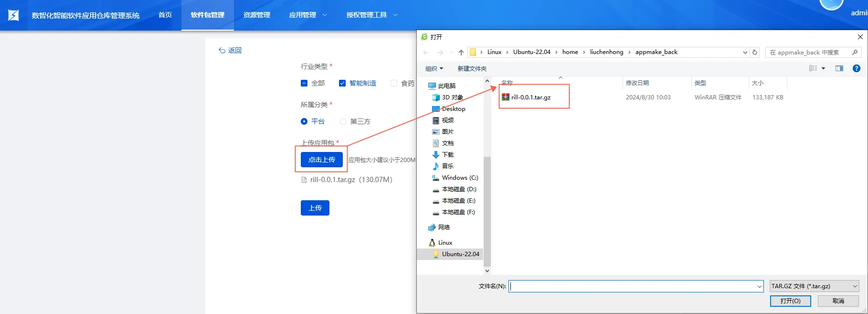868x314 pixels.
Task: Expand path after Linux breadcrumb chevron
Action: (508, 52)
